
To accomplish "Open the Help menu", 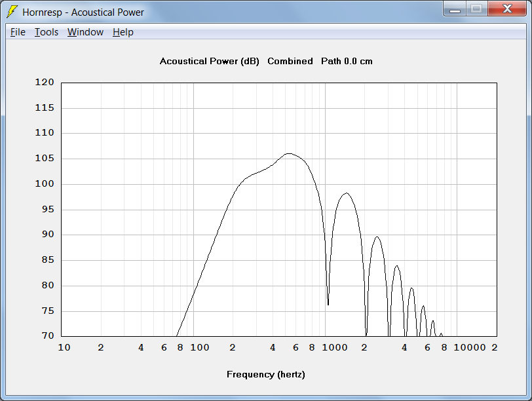I will pos(123,32).
